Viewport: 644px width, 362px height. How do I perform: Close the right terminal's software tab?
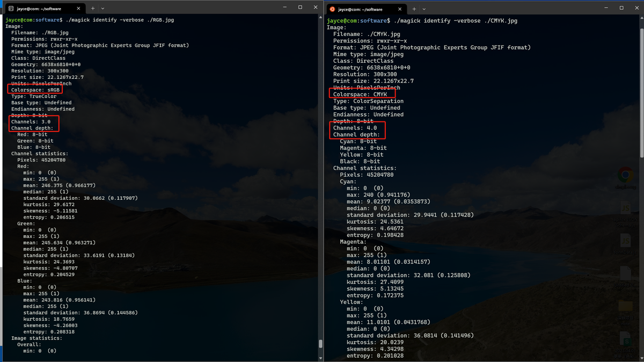400,9
